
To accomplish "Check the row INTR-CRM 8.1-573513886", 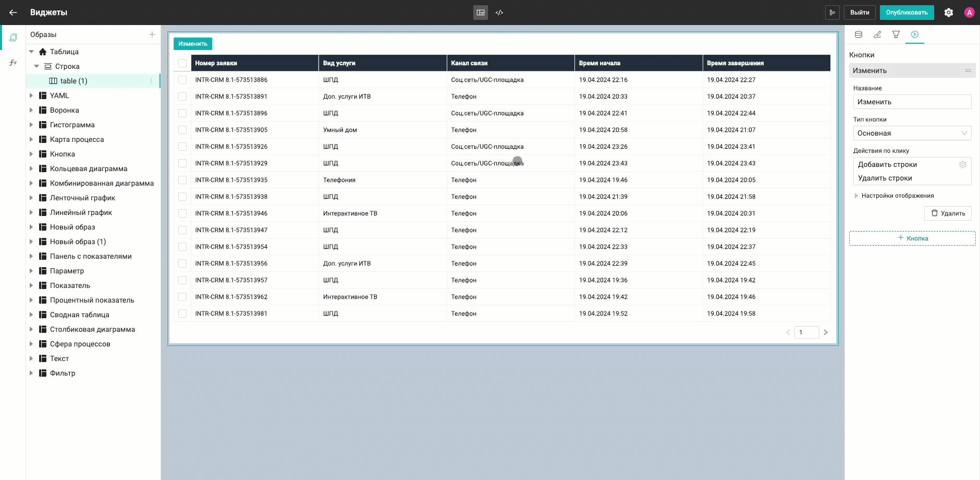I will [182, 80].
